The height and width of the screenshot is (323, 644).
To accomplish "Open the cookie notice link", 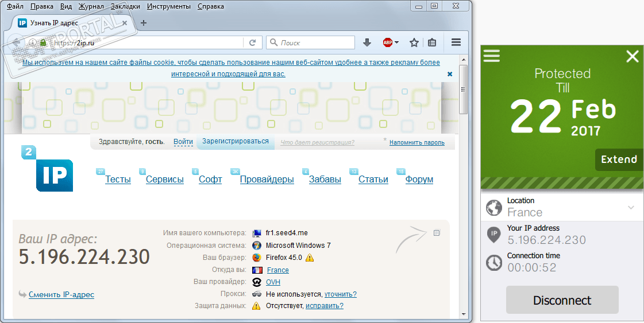I will (x=231, y=68).
